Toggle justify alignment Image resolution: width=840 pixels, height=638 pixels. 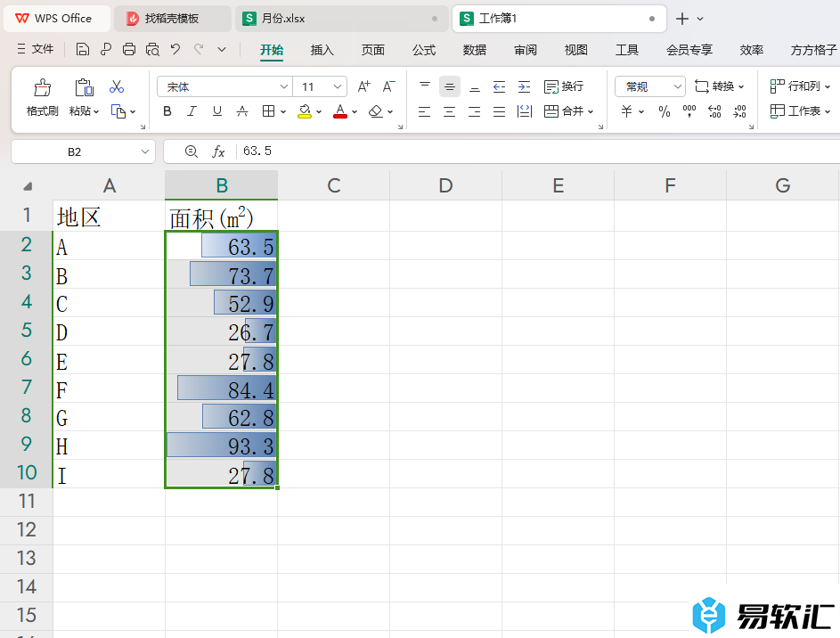pyautogui.click(x=500, y=111)
